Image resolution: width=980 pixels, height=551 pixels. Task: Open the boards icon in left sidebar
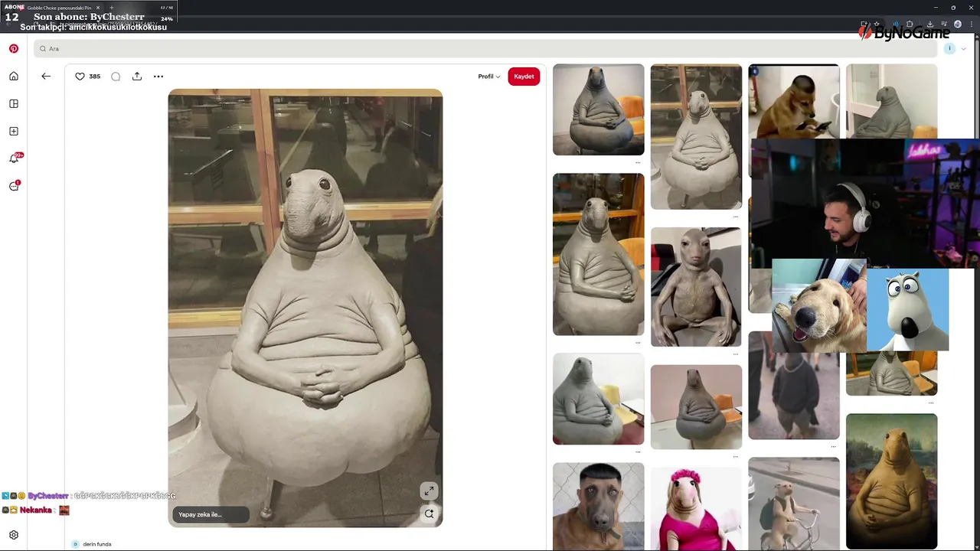(14, 103)
